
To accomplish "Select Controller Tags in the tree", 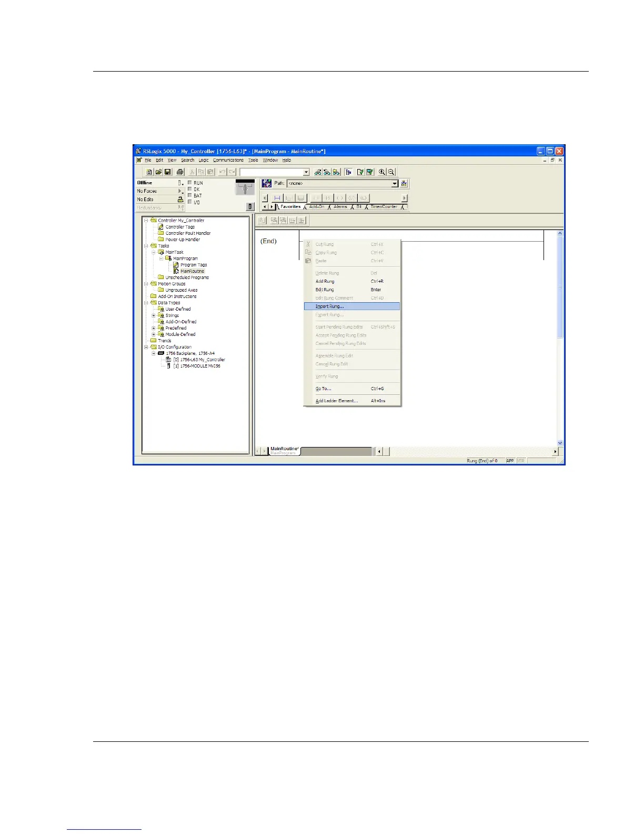I will pos(180,227).
